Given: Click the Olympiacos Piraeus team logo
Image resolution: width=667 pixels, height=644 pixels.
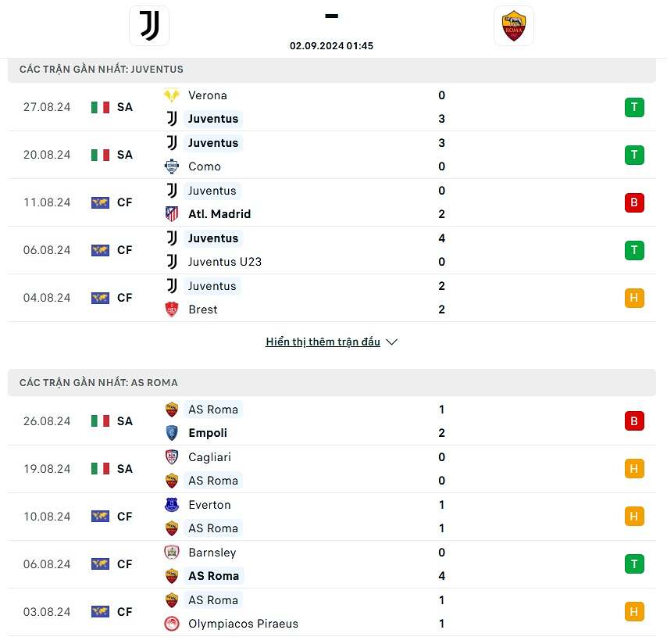Looking at the screenshot, I should pos(172,624).
